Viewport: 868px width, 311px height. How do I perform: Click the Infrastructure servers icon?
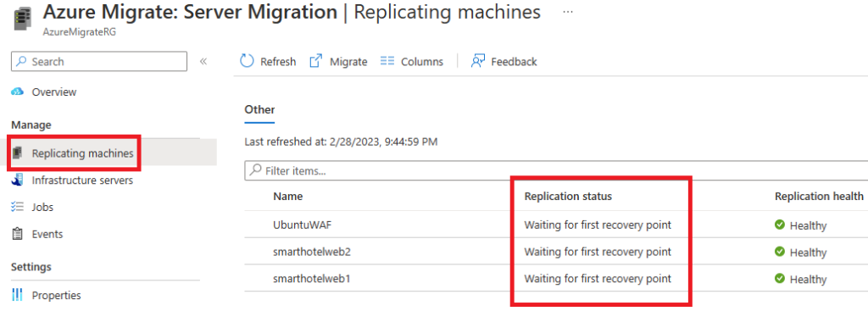[18, 180]
